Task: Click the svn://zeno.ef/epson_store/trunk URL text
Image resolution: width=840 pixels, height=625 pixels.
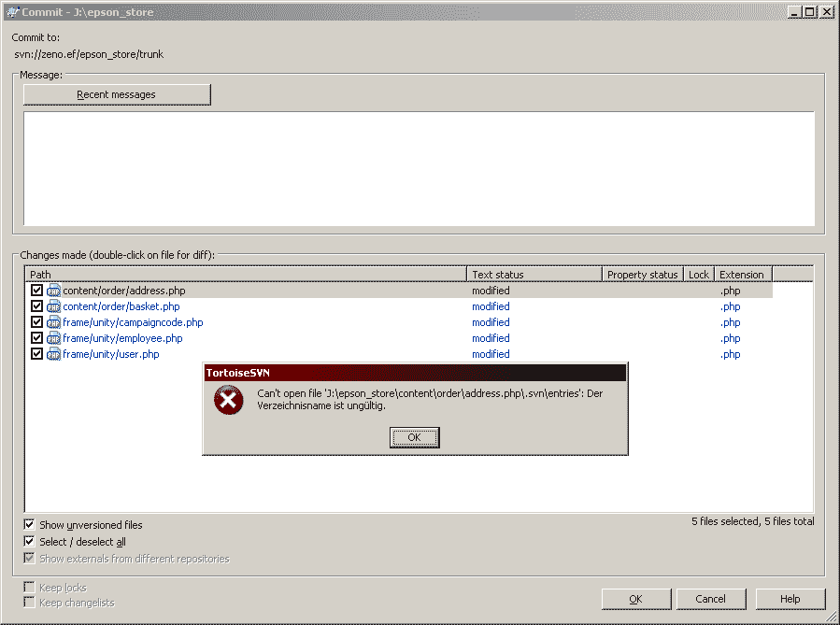Action: click(89, 54)
